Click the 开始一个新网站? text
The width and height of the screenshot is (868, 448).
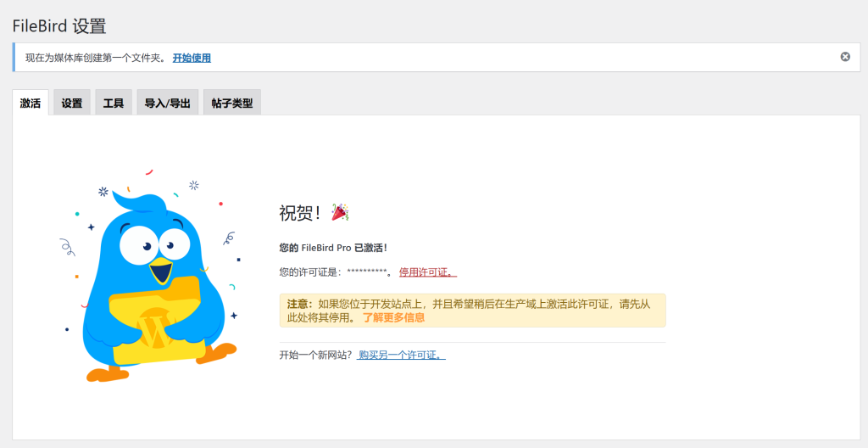(x=315, y=355)
